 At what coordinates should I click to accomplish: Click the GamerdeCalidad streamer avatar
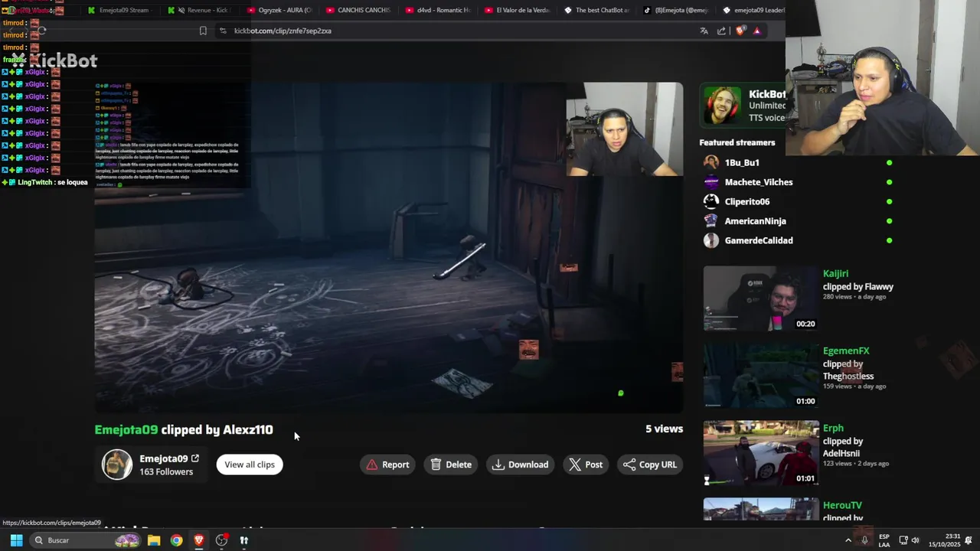[x=711, y=240]
